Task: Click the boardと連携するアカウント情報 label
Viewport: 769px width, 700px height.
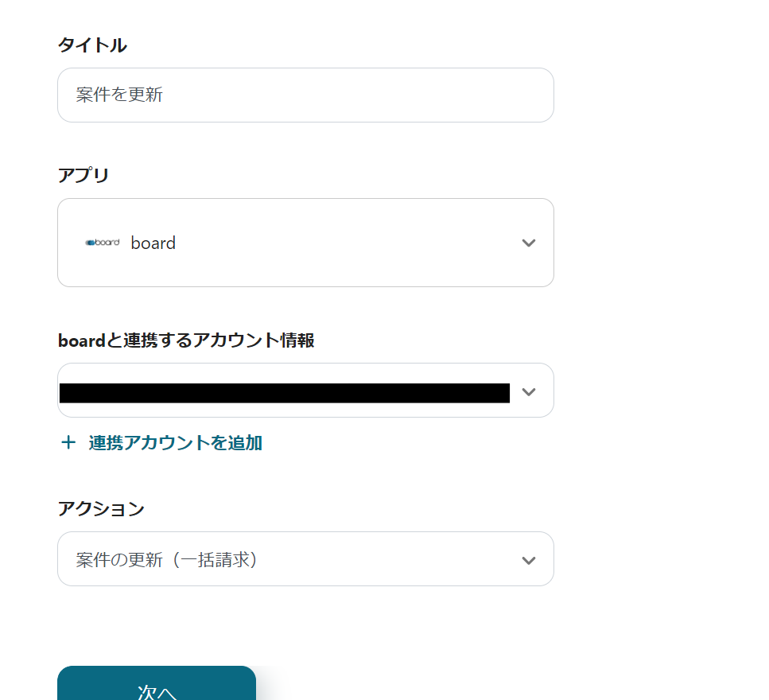Action: coord(186,340)
